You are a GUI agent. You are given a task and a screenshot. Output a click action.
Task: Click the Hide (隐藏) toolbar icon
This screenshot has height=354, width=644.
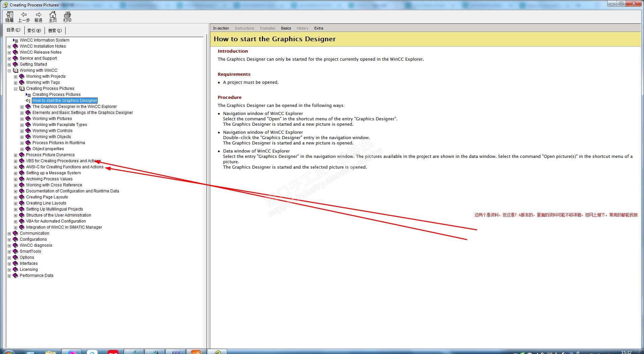pos(10,17)
